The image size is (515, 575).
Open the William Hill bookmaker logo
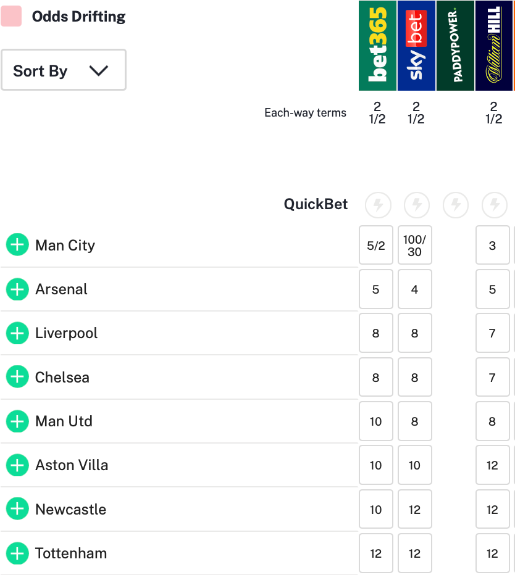[494, 45]
